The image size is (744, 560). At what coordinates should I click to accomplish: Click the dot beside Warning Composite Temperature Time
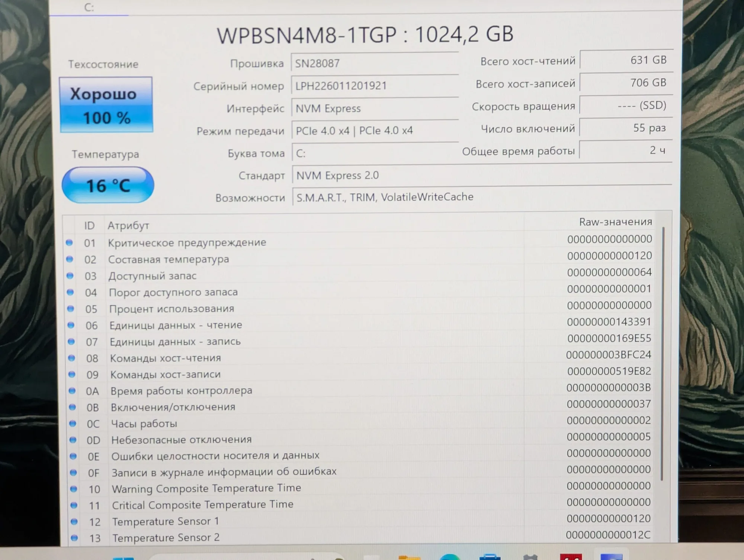74,489
